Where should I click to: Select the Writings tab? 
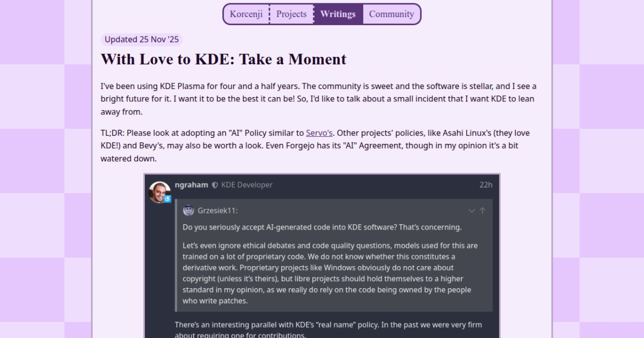coord(338,14)
